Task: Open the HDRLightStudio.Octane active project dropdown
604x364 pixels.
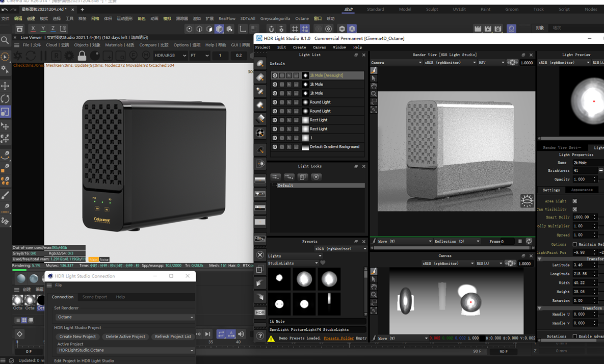Action: tap(125, 350)
